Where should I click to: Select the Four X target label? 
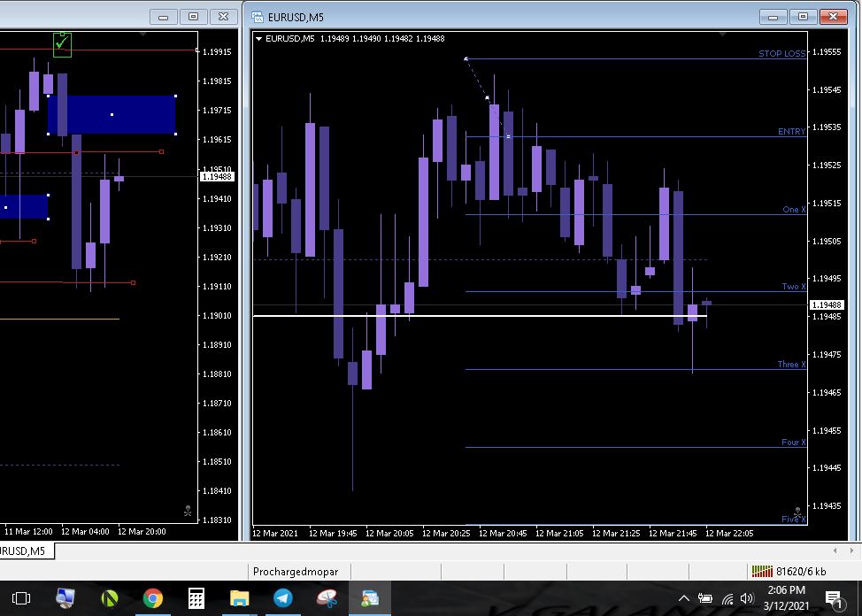794,443
